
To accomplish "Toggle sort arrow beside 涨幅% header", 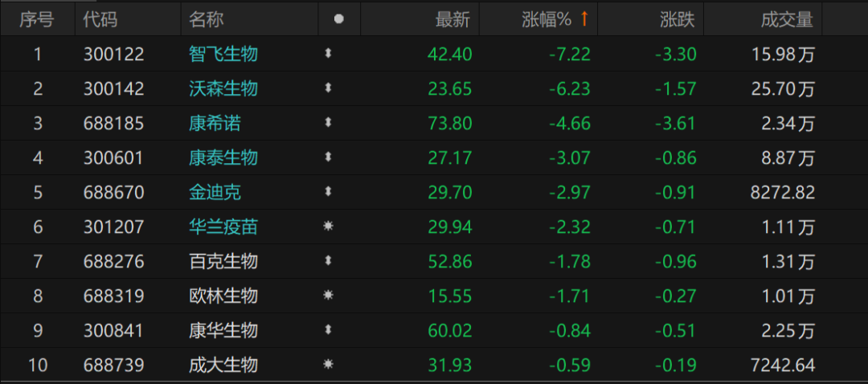I will point(583,19).
